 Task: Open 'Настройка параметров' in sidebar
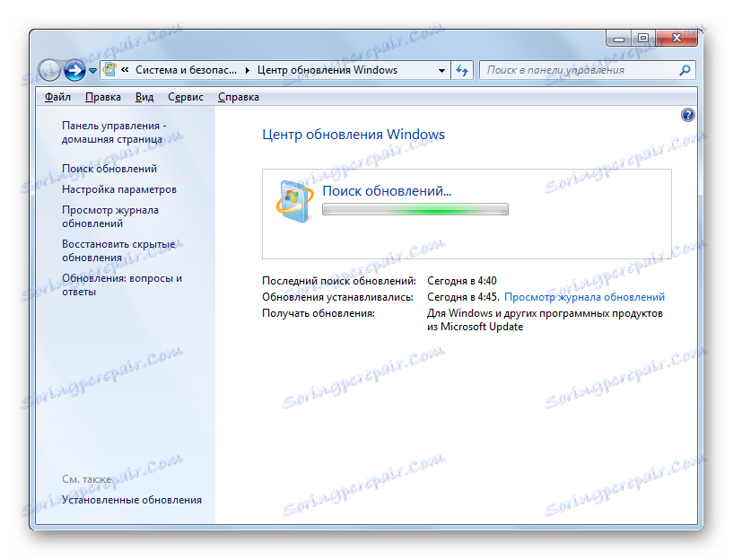point(119,189)
